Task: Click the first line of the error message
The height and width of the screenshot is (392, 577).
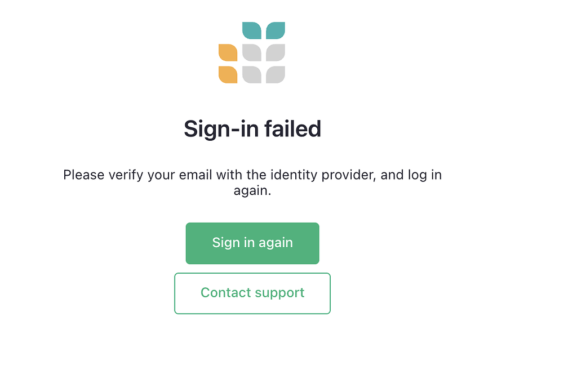Action: point(252,175)
